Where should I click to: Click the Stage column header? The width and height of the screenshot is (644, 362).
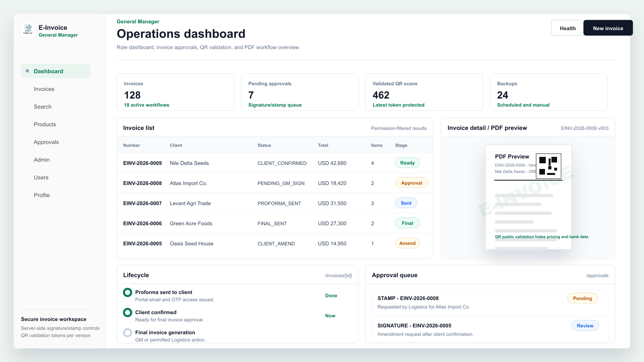[x=401, y=145]
